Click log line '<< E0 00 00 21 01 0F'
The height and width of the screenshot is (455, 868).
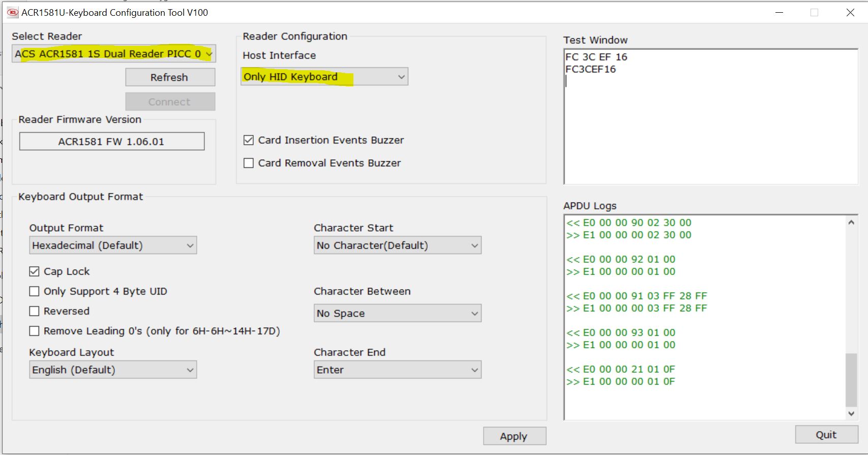pos(621,369)
